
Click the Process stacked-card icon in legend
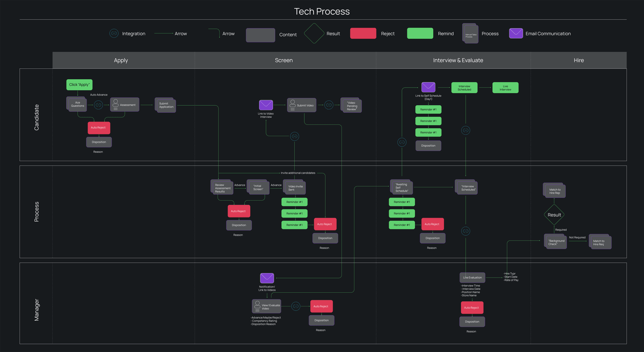pos(470,33)
